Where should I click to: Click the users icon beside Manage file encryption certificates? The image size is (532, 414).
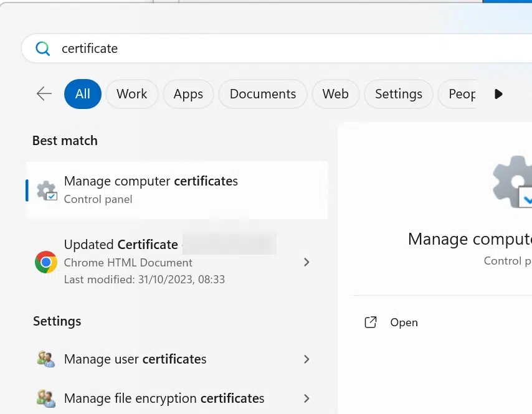pos(46,398)
